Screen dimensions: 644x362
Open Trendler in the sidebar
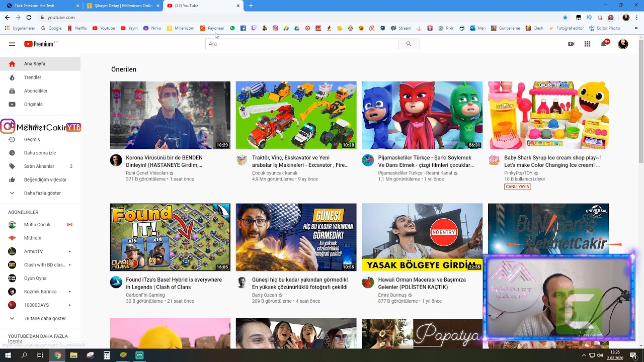(40, 77)
